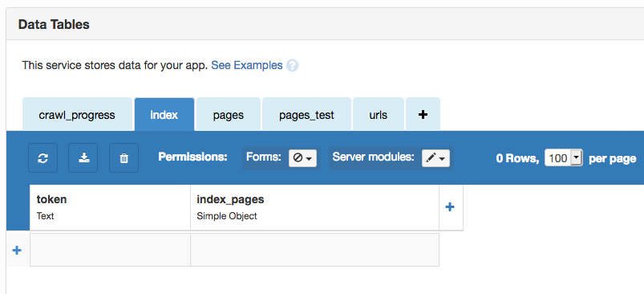Add a new column plus icon
This screenshot has height=294, width=644.
tap(450, 206)
